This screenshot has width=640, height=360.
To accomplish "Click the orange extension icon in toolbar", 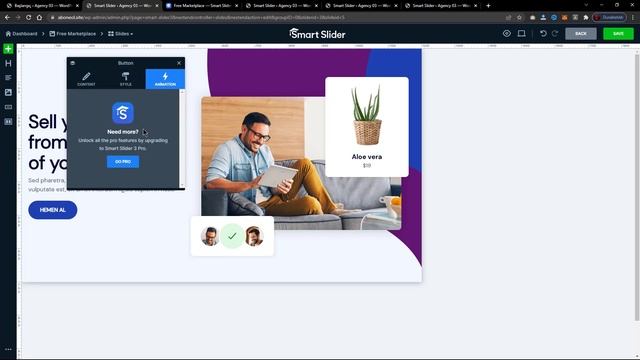I will tap(564, 18).
